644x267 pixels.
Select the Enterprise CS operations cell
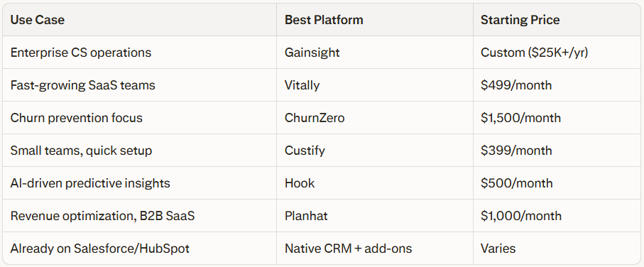coord(139,52)
